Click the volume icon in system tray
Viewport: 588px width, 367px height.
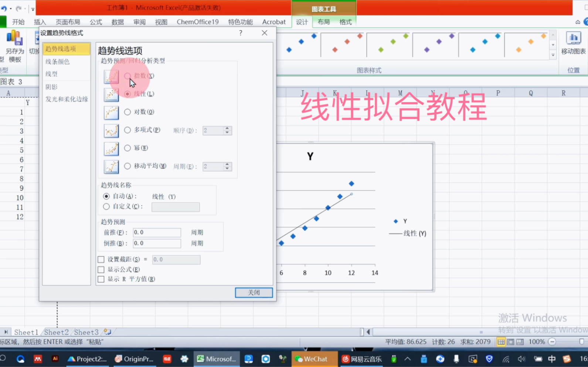tap(521, 359)
